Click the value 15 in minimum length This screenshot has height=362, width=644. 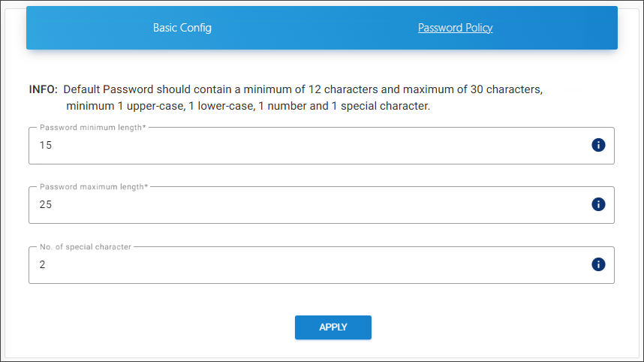click(x=46, y=146)
